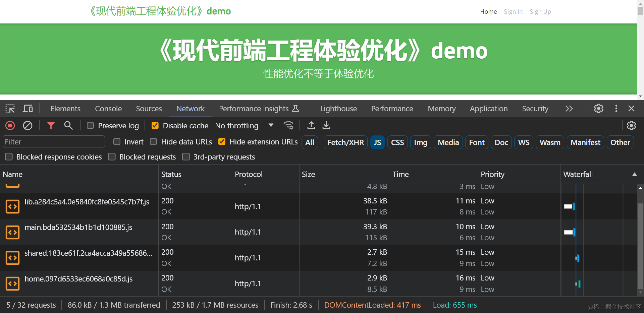Click the Filter text input field
This screenshot has height=313, width=644.
coord(54,142)
